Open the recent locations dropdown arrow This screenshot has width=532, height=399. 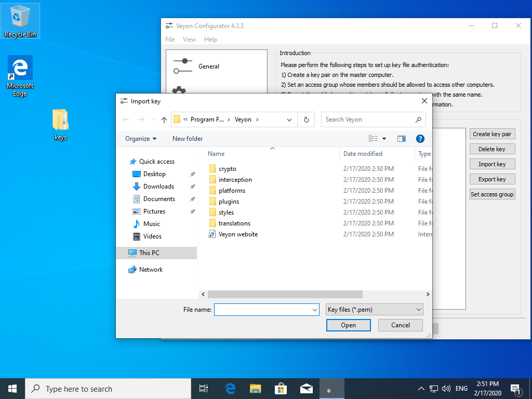[x=153, y=119]
